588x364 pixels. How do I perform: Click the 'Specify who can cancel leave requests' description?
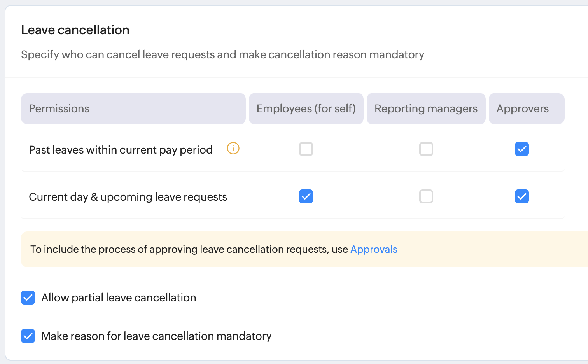pos(222,54)
